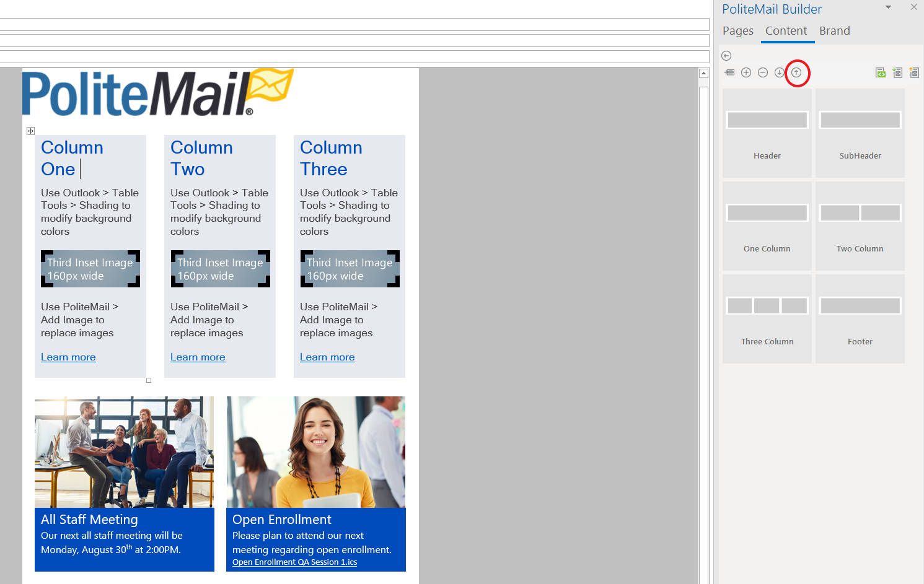Open the PoliteMail Builder pane options dropdown
The height and width of the screenshot is (584, 924).
(x=888, y=7)
